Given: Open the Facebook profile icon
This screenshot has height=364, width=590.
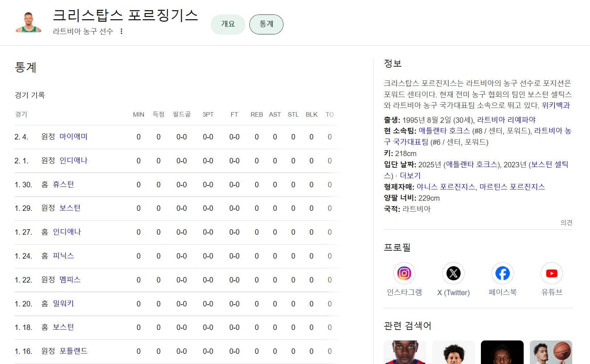Looking at the screenshot, I should pyautogui.click(x=502, y=273).
